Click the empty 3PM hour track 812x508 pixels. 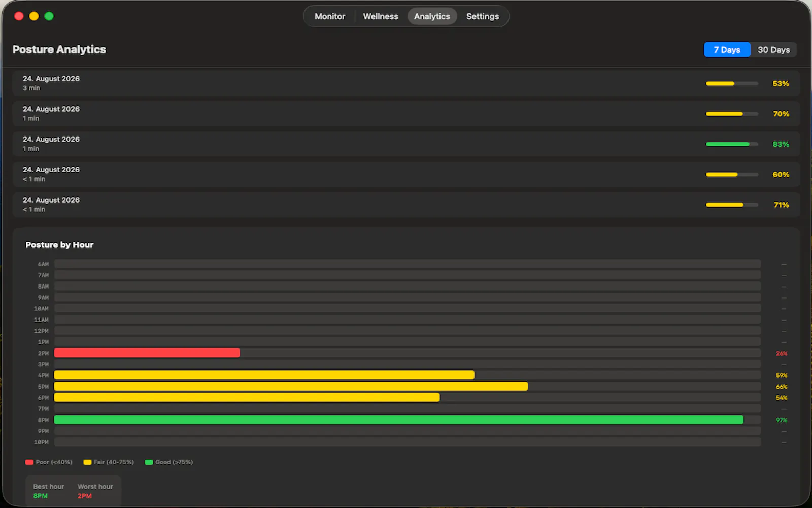pyautogui.click(x=408, y=364)
